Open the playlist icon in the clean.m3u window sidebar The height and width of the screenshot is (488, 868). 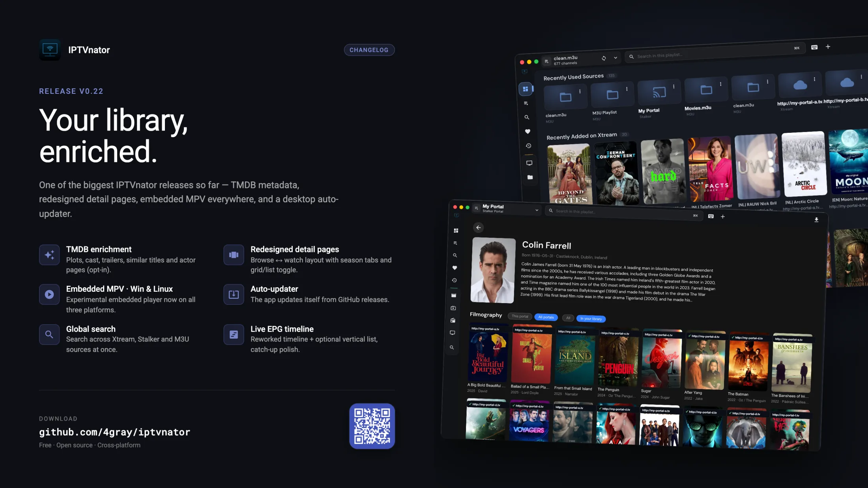pyautogui.click(x=526, y=103)
